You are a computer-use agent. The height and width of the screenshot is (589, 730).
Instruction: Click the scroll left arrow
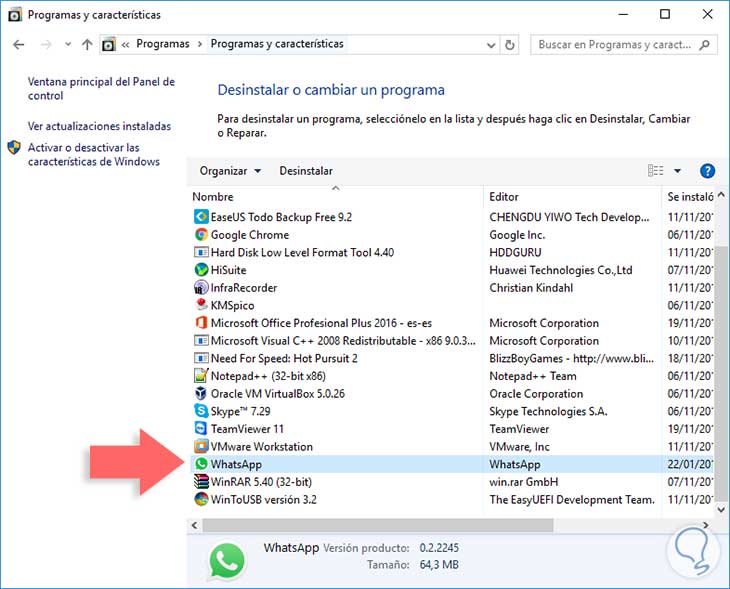pyautogui.click(x=195, y=525)
